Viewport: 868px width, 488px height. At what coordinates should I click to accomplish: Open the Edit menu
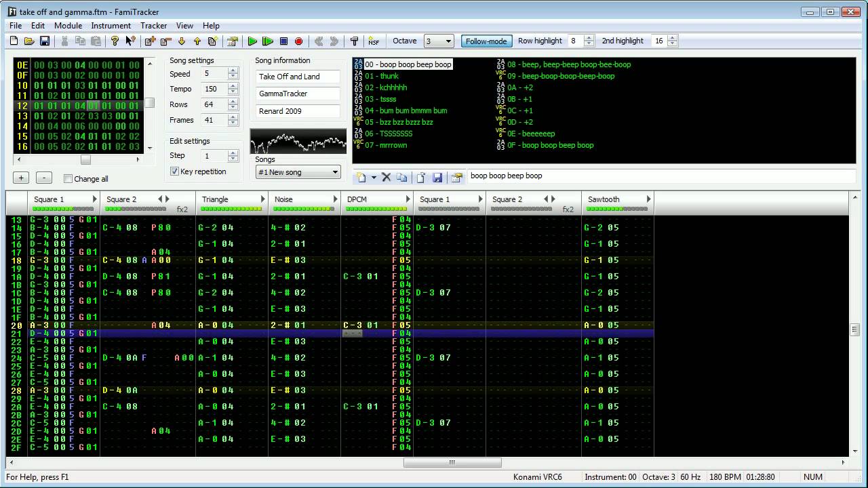click(38, 26)
